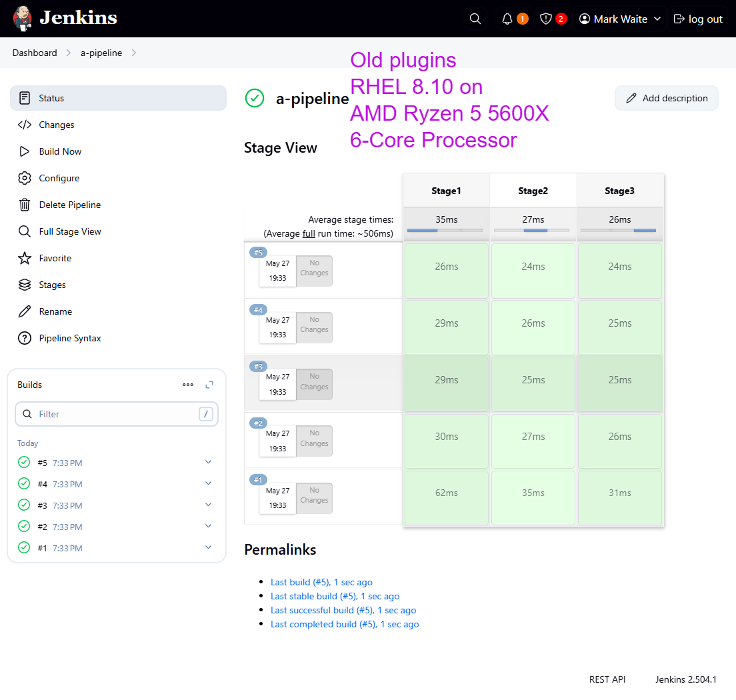Screen dimensions: 736x700
Task: Select Changes in the sidebar
Action: (x=56, y=125)
